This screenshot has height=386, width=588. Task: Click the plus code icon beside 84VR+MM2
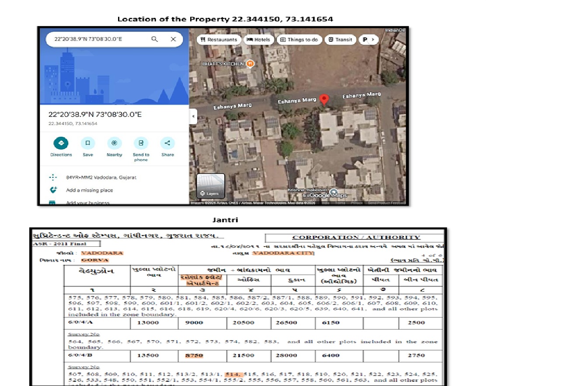pos(53,177)
